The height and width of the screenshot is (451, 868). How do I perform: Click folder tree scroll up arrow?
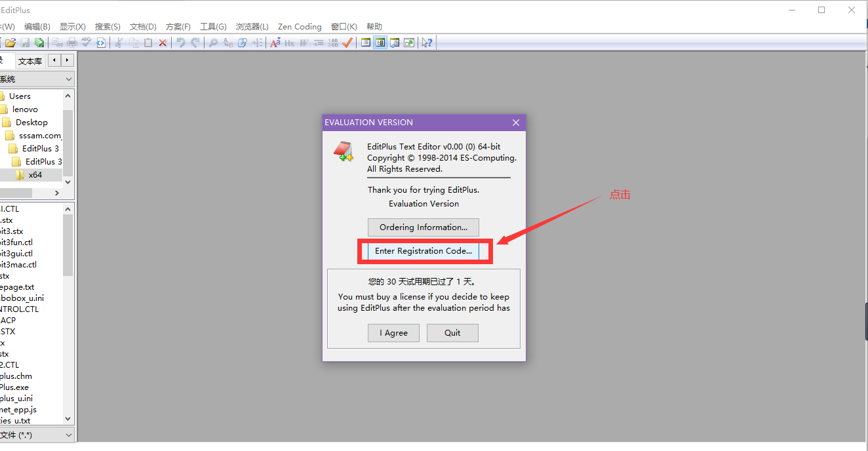tap(68, 95)
